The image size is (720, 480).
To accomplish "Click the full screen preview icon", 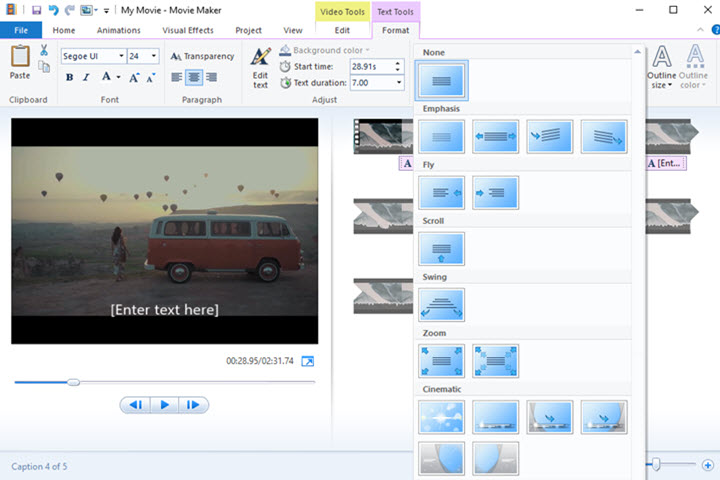I will pyautogui.click(x=307, y=361).
